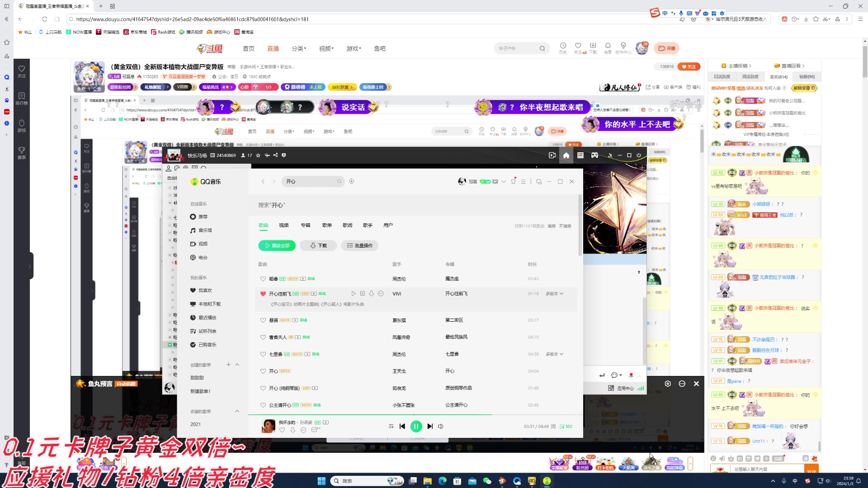This screenshot has height=488, width=868.
Task: Open more actions for 开心往前飞
Action: 381,294
